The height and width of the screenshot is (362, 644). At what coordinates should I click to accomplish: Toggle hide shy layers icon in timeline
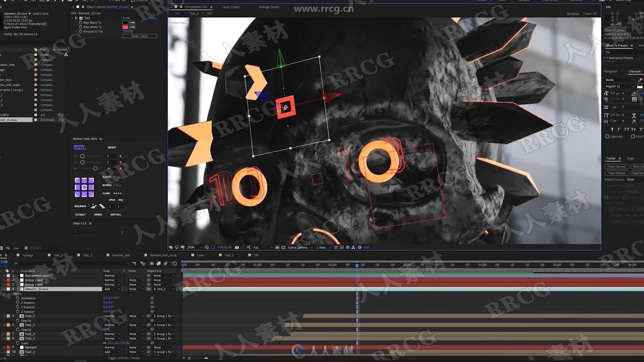[152, 263]
